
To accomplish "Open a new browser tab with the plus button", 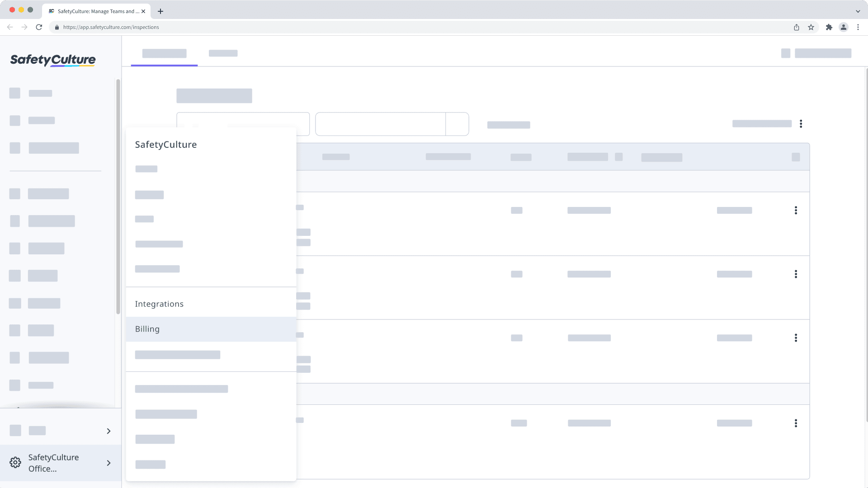I will tap(160, 11).
